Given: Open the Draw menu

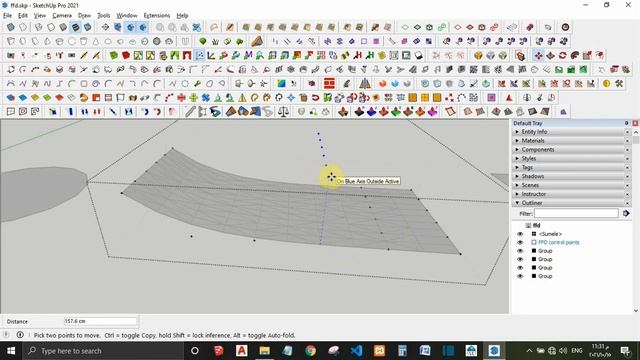Looking at the screenshot, I should pos(84,16).
